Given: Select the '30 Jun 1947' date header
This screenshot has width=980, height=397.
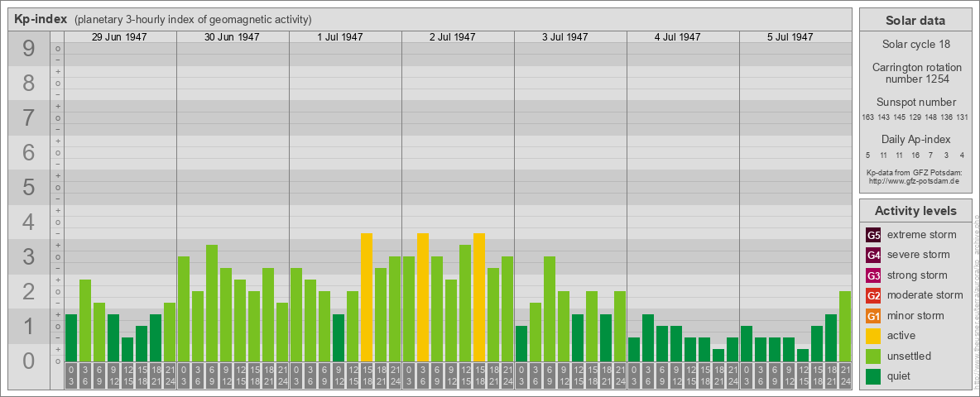Looking at the screenshot, I should click(232, 37).
